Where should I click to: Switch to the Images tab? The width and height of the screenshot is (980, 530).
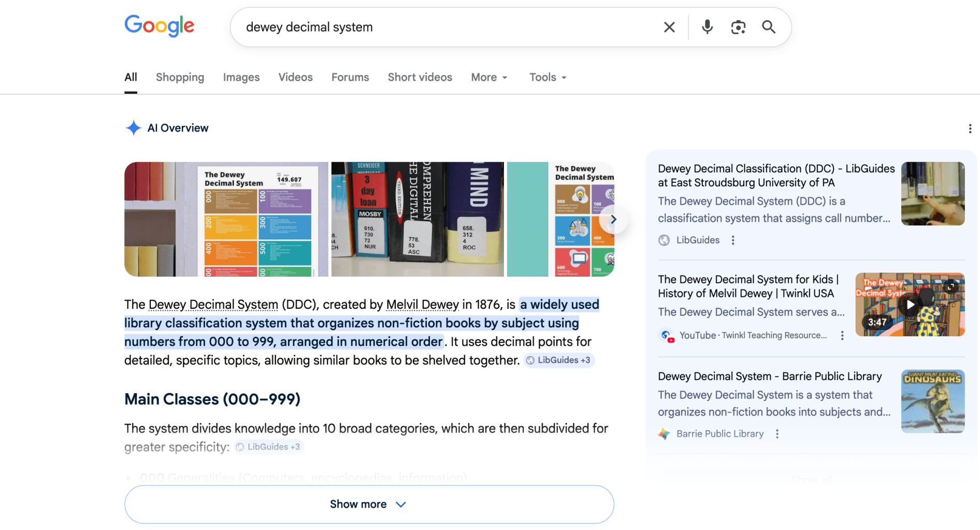[241, 77]
